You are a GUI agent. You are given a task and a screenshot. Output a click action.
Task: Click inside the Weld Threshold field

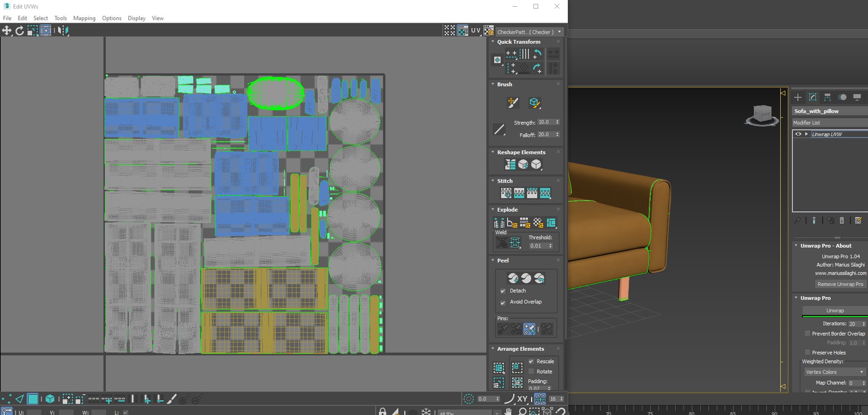click(538, 246)
